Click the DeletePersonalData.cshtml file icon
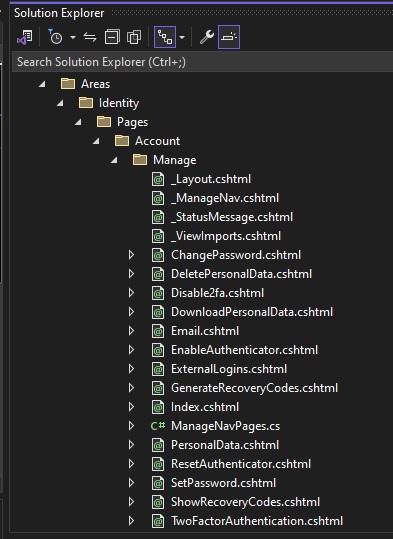 (x=158, y=274)
